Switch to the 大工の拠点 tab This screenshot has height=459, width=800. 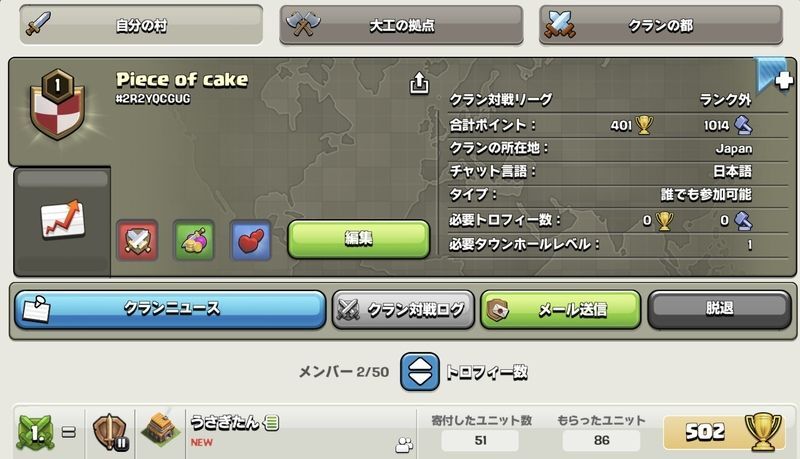[x=402, y=25]
